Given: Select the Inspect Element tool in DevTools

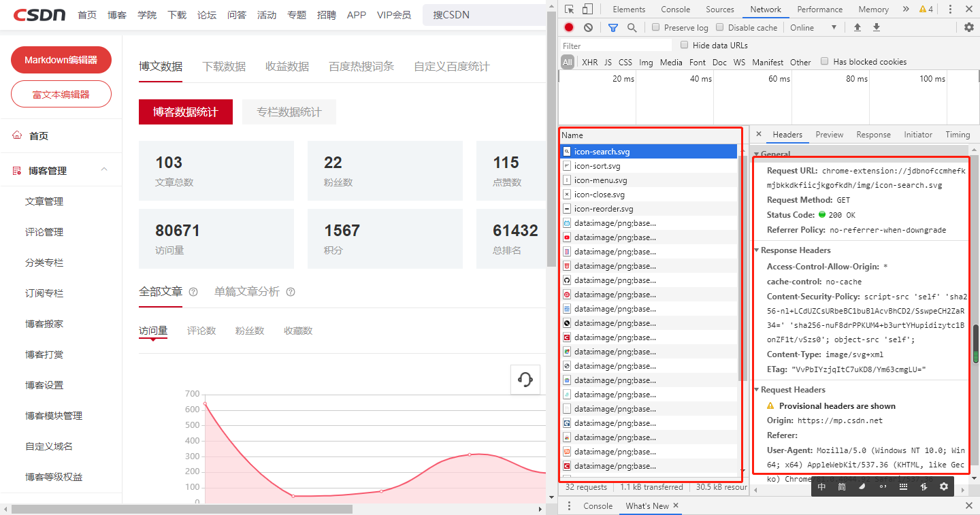Looking at the screenshot, I should tap(569, 9).
